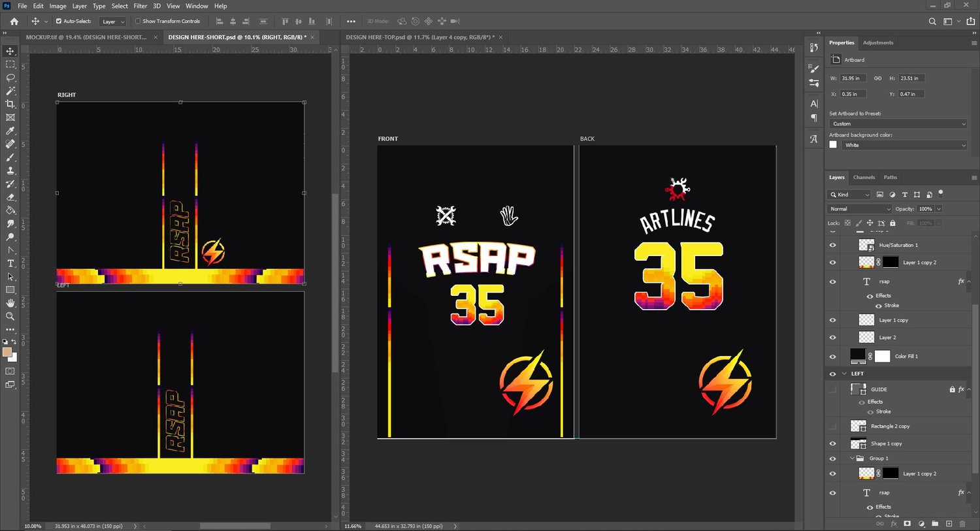This screenshot has height=531, width=980.
Task: Switch to the MOCKUP.tif document tab
Action: tap(86, 37)
